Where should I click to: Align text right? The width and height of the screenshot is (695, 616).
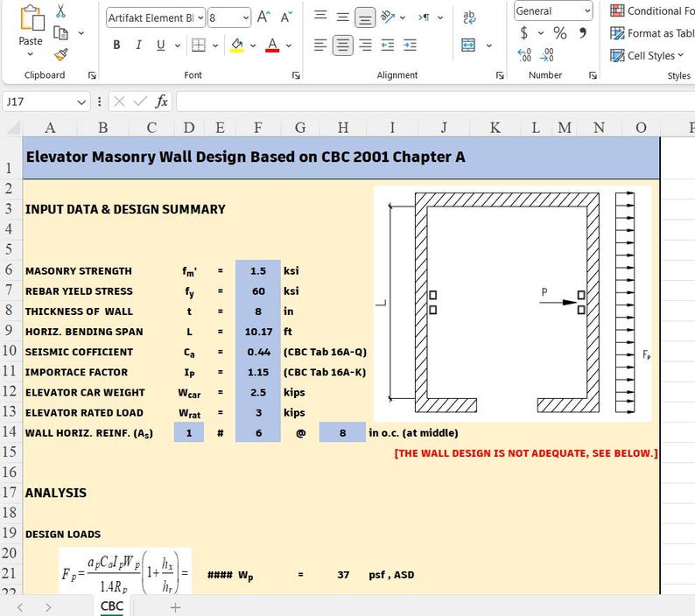[365, 45]
